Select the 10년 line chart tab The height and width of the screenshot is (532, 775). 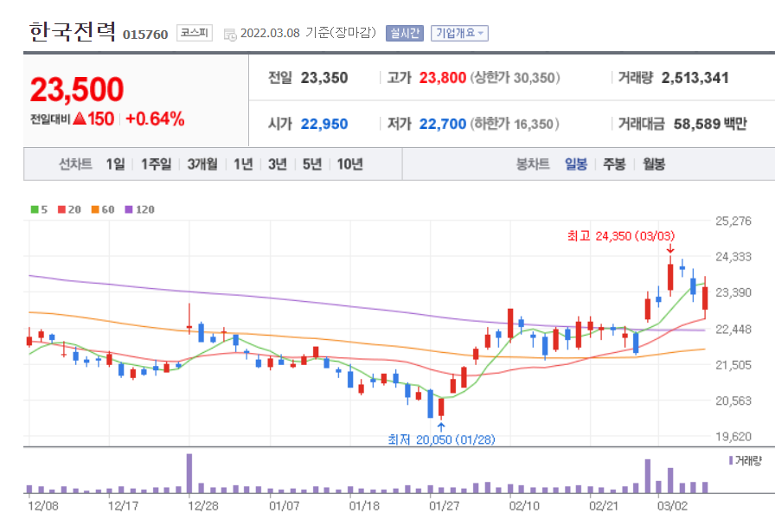pos(350,163)
